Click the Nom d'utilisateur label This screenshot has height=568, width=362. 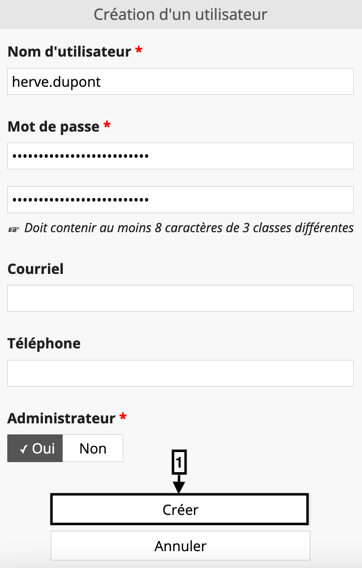[69, 51]
